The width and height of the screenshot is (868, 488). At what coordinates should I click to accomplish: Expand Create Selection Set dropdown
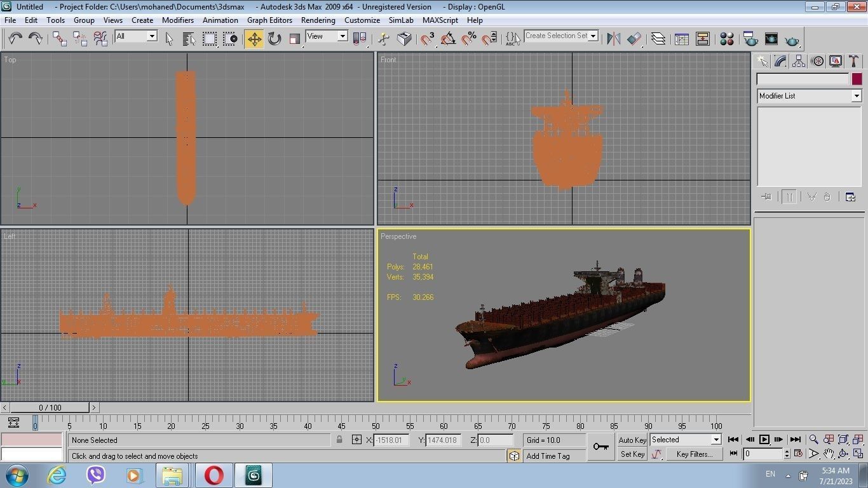coord(593,36)
